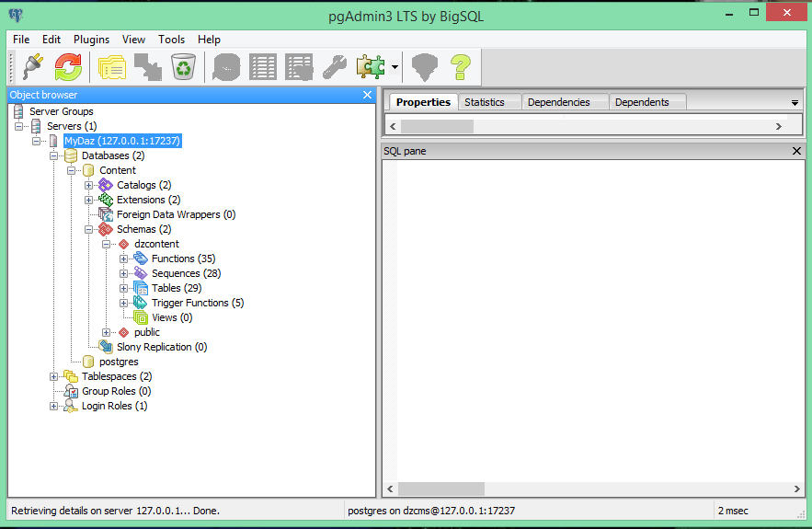
Task: Expand the Catalogs (2) node
Action: pos(88,185)
